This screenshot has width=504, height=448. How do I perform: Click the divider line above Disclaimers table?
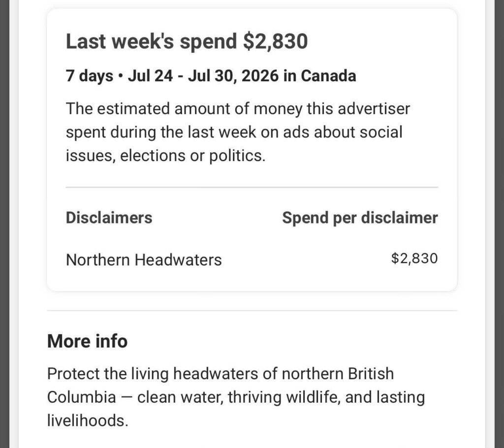tap(252, 187)
